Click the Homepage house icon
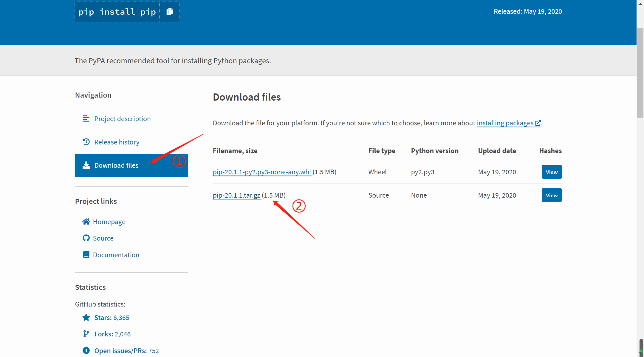Image resolution: width=644 pixels, height=357 pixels. tap(86, 221)
